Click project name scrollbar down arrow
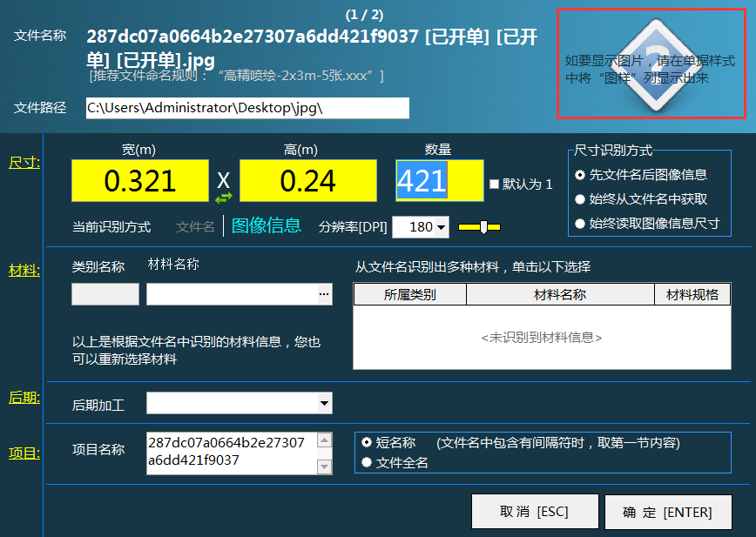The width and height of the screenshot is (756, 537). (325, 467)
